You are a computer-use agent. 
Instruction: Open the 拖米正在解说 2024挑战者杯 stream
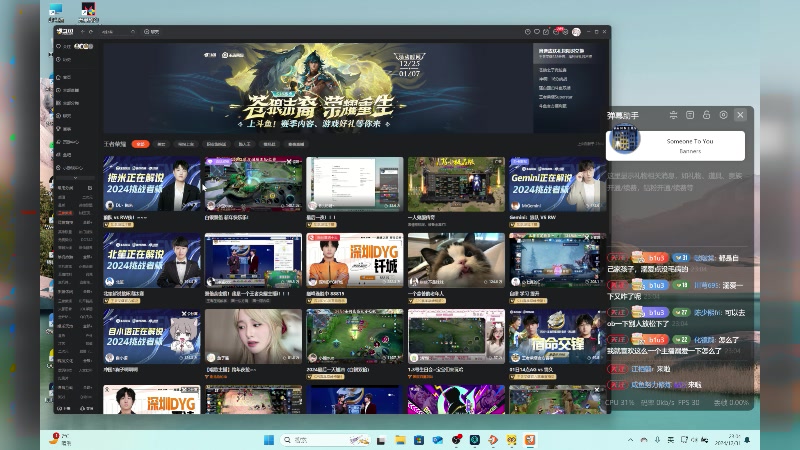[152, 184]
